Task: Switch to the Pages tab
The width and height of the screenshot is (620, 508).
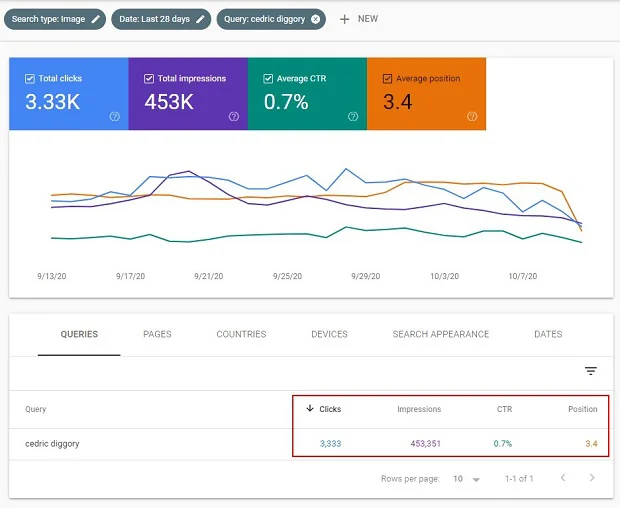Action: [157, 334]
